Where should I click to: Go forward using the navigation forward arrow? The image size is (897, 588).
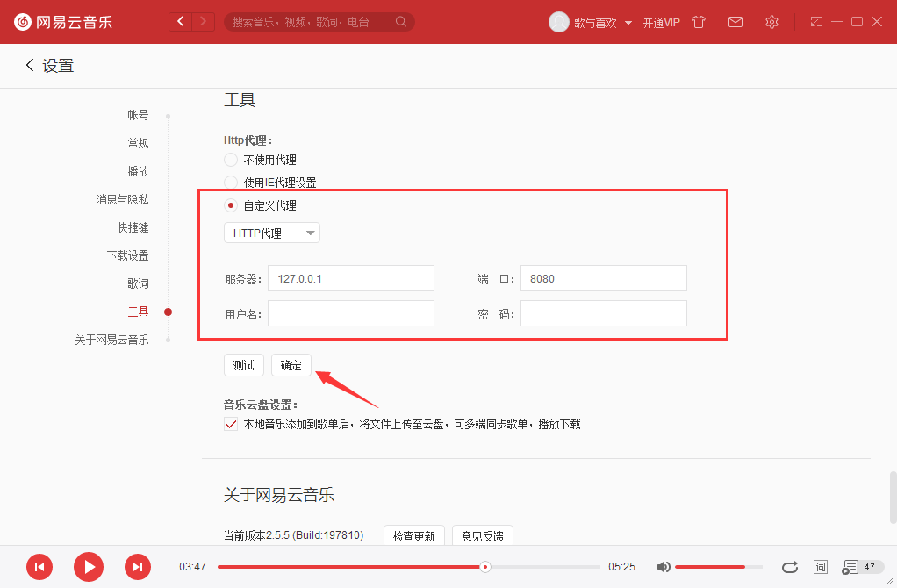[203, 22]
